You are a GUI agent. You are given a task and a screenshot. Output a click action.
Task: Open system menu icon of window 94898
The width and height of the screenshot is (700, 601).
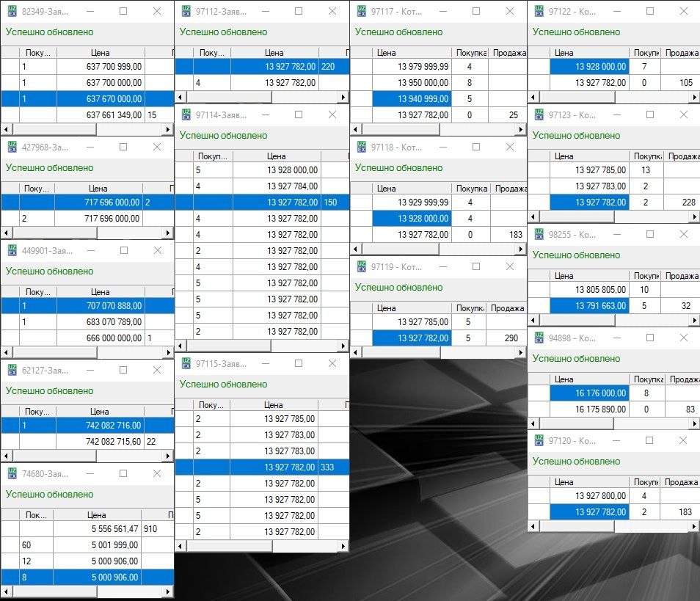pyautogui.click(x=539, y=338)
